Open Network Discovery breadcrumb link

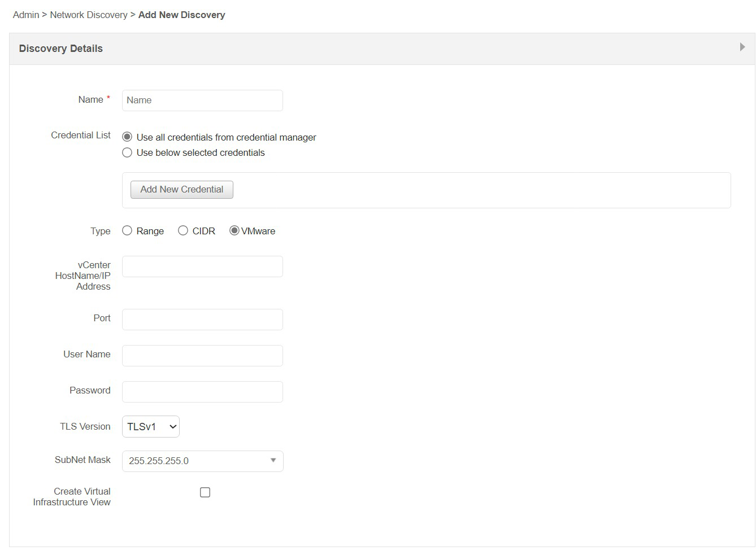pyautogui.click(x=89, y=15)
